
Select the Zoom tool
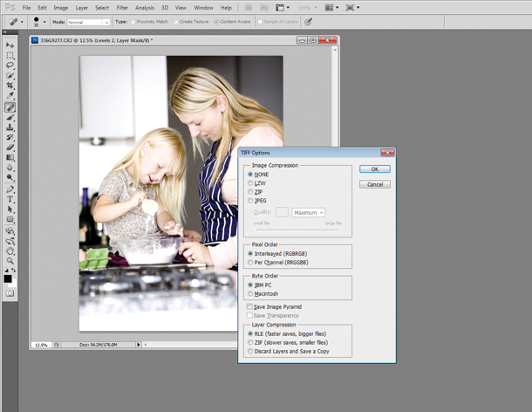[10, 261]
